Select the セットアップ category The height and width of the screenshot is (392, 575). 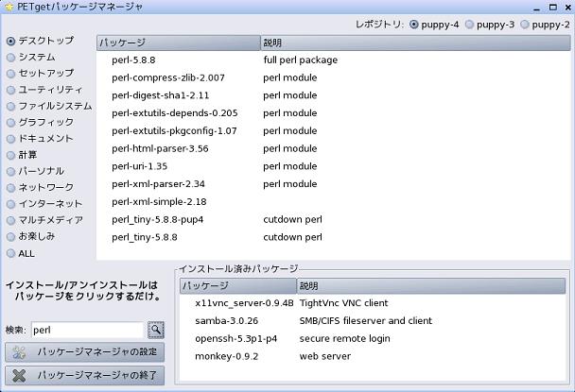tap(41, 74)
